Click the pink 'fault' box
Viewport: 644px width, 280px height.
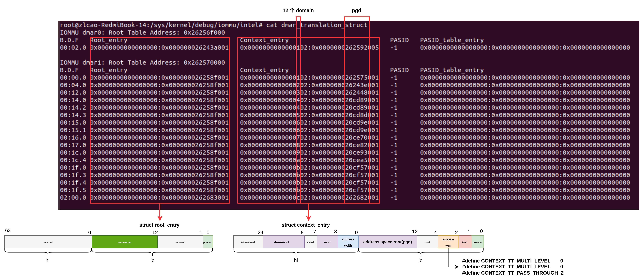pyautogui.click(x=465, y=242)
